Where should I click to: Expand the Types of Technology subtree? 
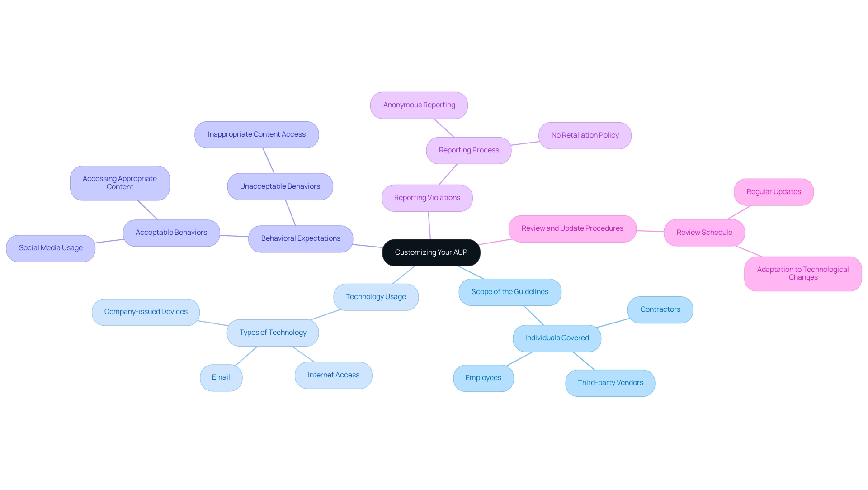point(273,332)
